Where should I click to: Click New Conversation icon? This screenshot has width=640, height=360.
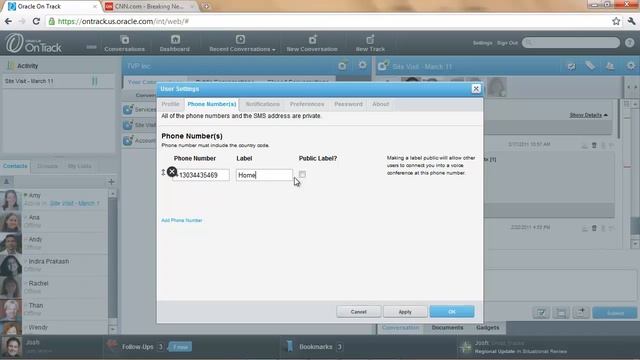312,44
